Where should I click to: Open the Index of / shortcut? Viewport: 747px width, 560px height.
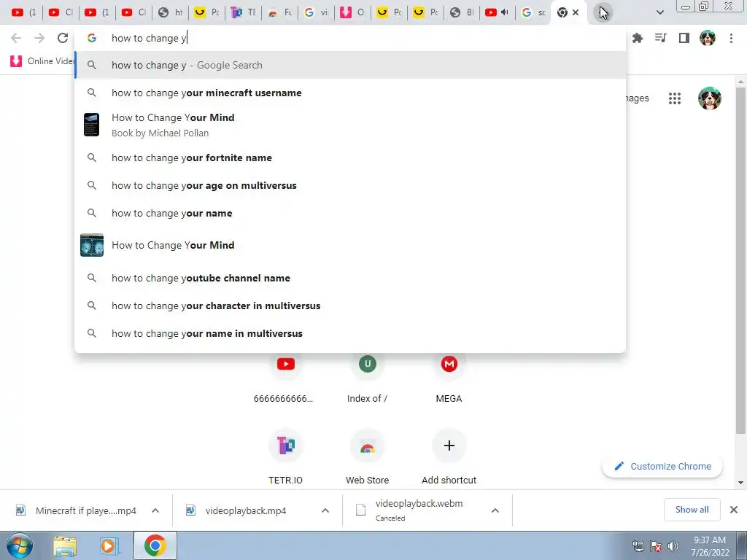tap(368, 365)
